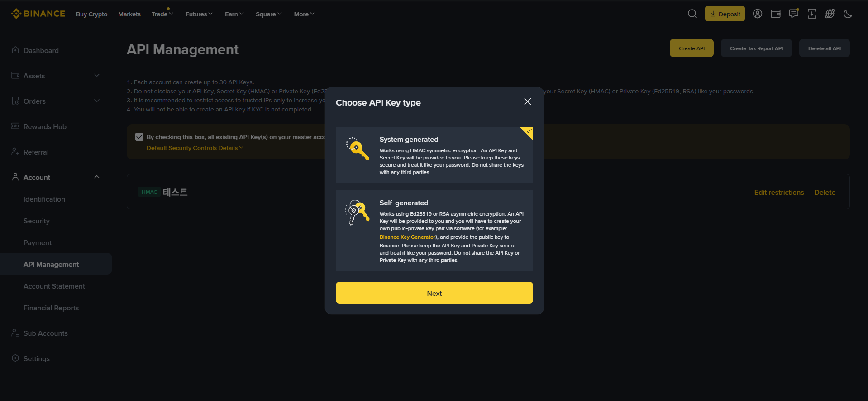The width and height of the screenshot is (868, 401).
Task: Expand the Assets sidebar section
Action: click(x=97, y=75)
